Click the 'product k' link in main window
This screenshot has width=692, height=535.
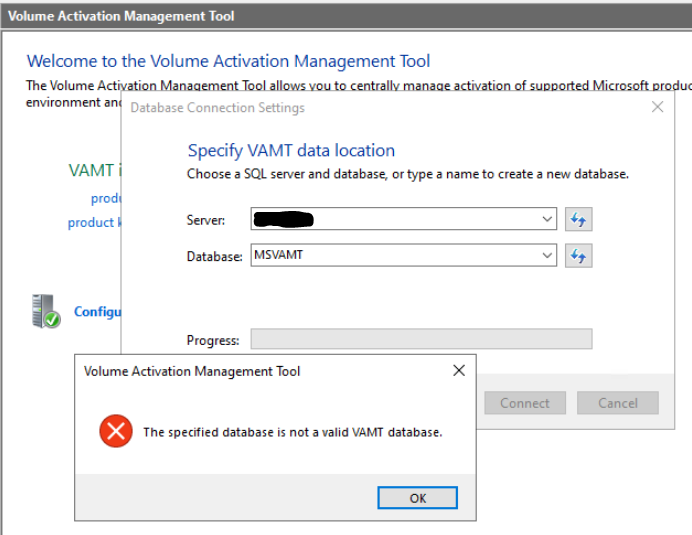(94, 222)
